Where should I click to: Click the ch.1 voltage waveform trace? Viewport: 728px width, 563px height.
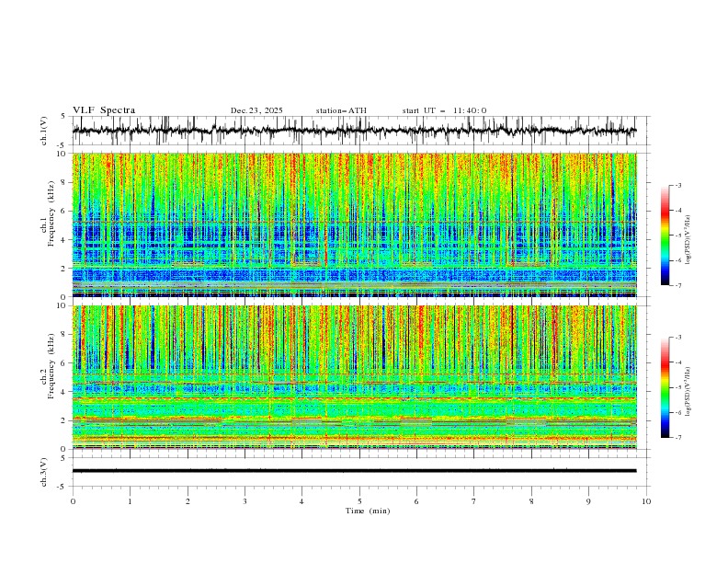[354, 131]
